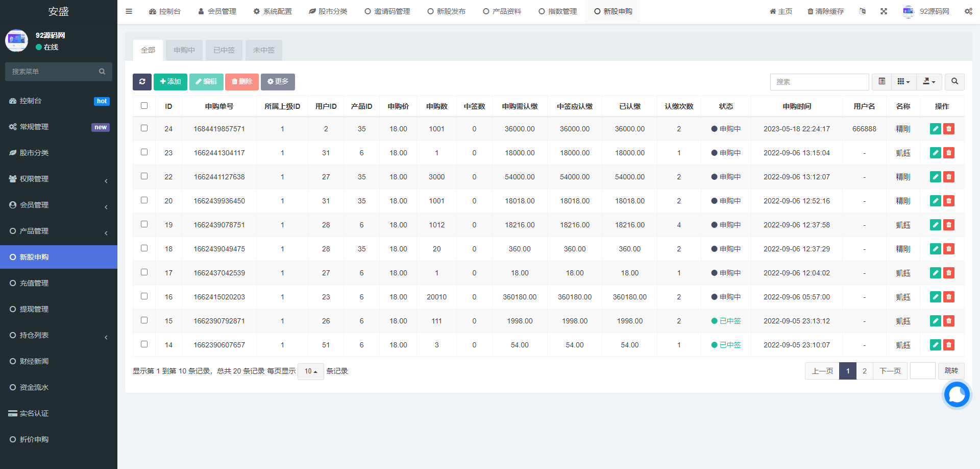Screen dimensions: 980x469
Task: Check the checkbox for row ID 23
Action: (x=144, y=152)
